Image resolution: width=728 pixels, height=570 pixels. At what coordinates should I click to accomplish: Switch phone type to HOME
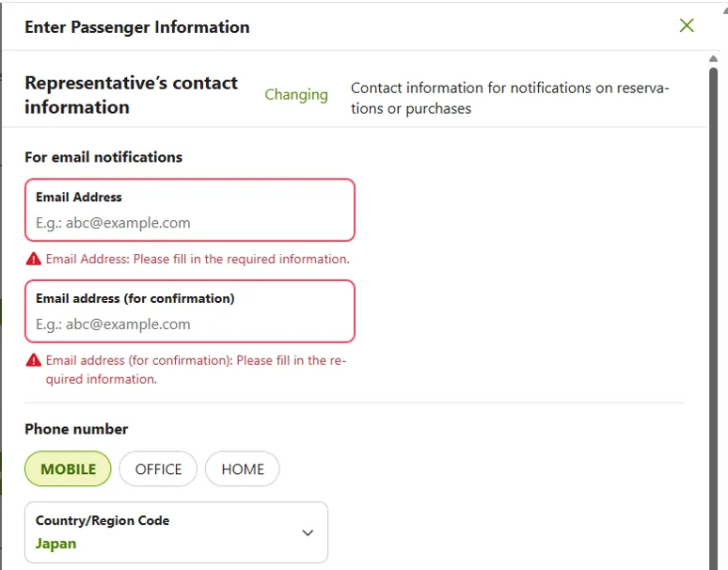[x=242, y=469]
